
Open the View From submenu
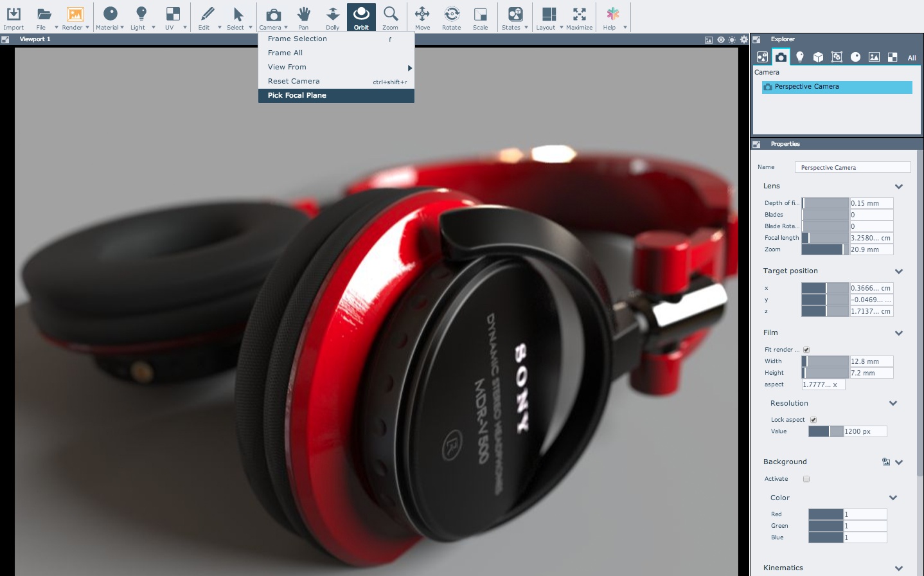pos(336,67)
